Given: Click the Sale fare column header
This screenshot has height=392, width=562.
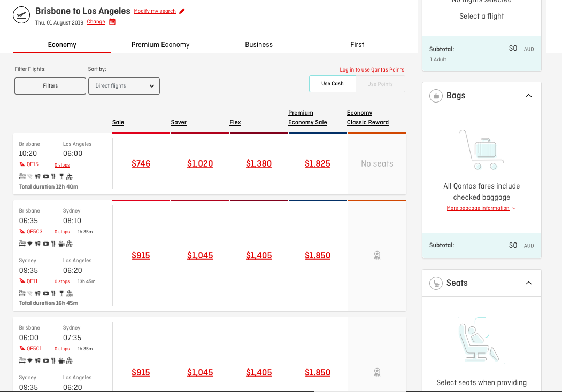Looking at the screenshot, I should [x=118, y=122].
